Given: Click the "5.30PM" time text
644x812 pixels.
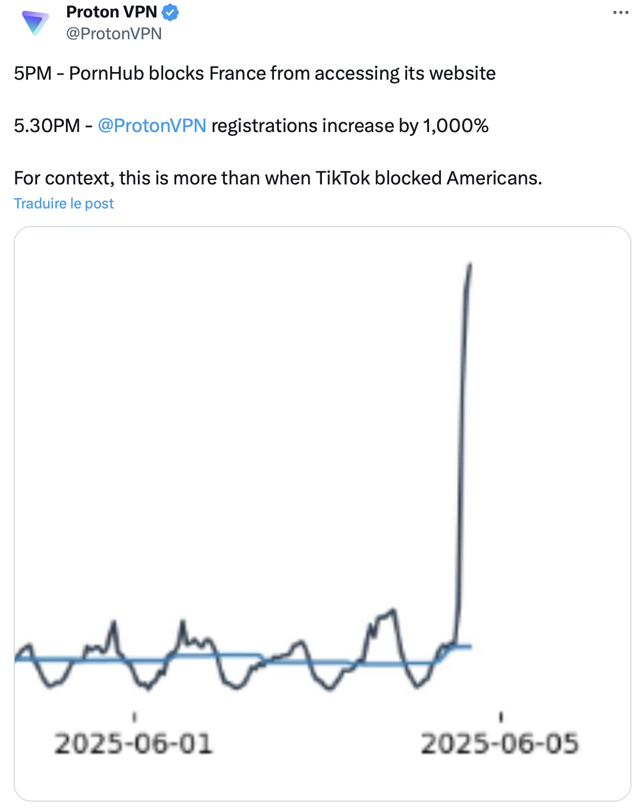Looking at the screenshot, I should coord(47,126).
